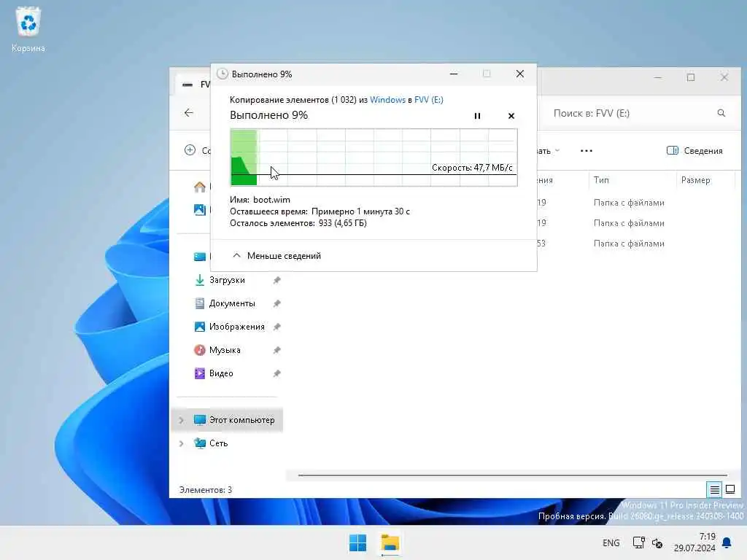Image resolution: width=747 pixels, height=560 pixels.
Task: Select Сеть in the navigation pane
Action: [x=218, y=443]
